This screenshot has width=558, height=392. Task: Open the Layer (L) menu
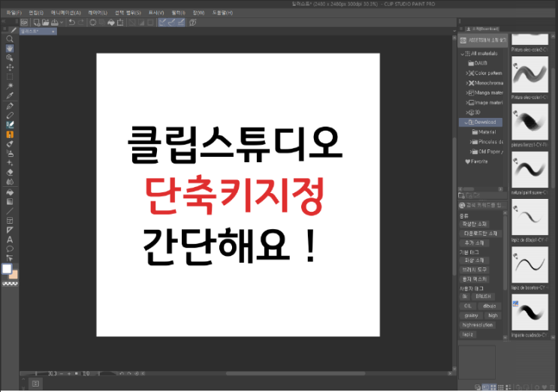(x=98, y=13)
